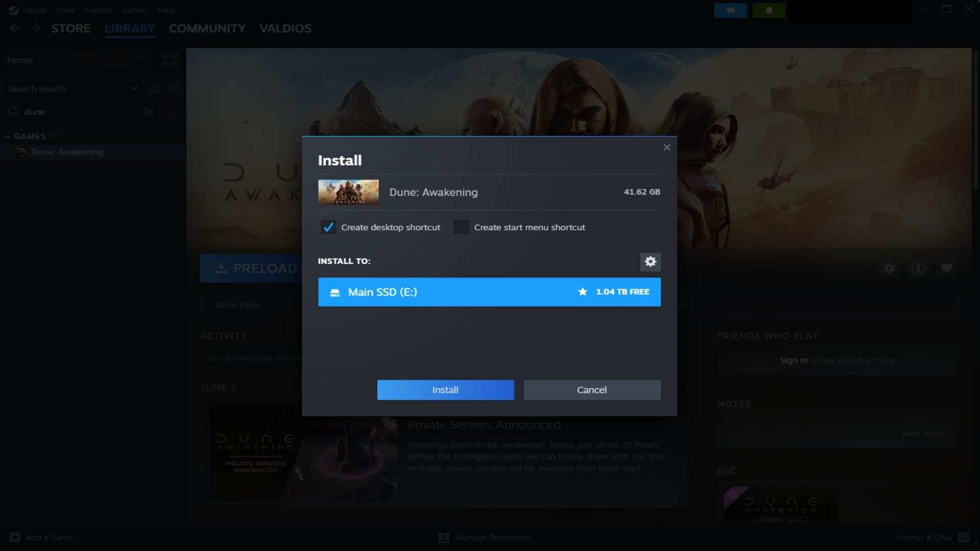Select Main SSD (E:) install drive

[489, 292]
